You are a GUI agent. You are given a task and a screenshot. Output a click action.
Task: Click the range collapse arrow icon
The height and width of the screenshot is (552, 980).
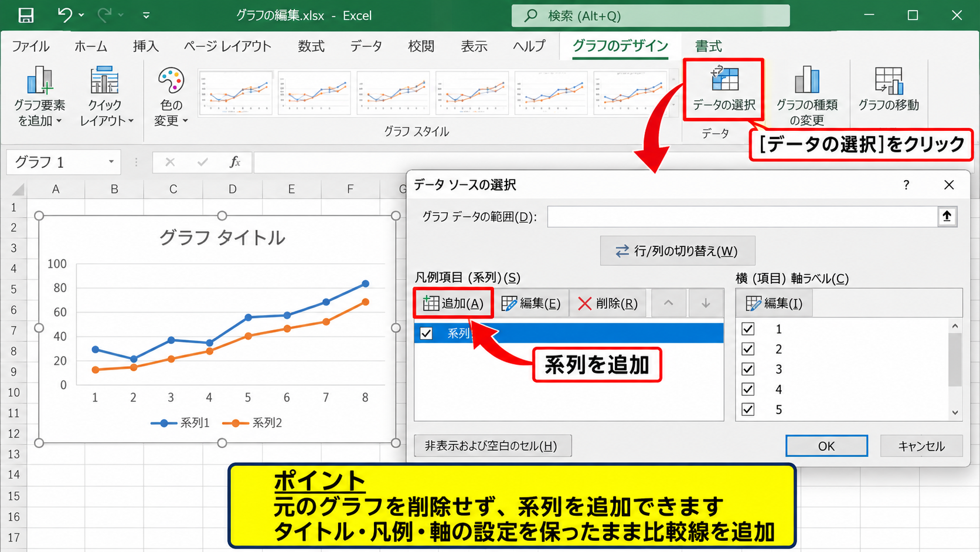click(947, 216)
